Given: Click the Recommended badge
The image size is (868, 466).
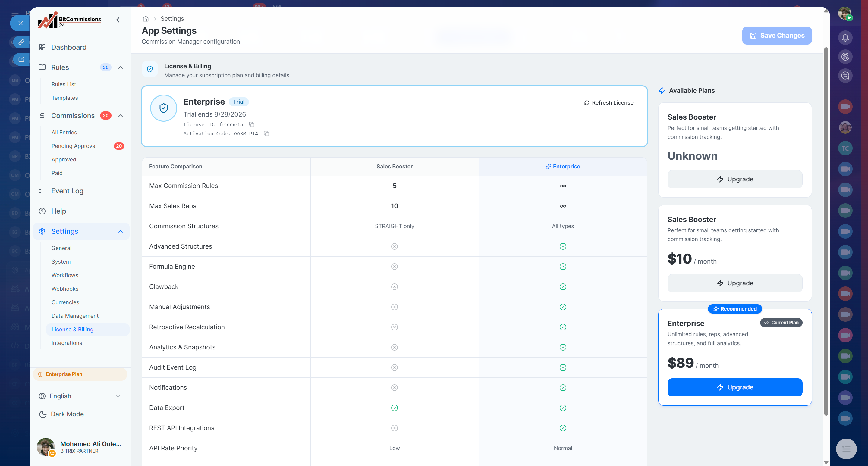Looking at the screenshot, I should pyautogui.click(x=735, y=309).
